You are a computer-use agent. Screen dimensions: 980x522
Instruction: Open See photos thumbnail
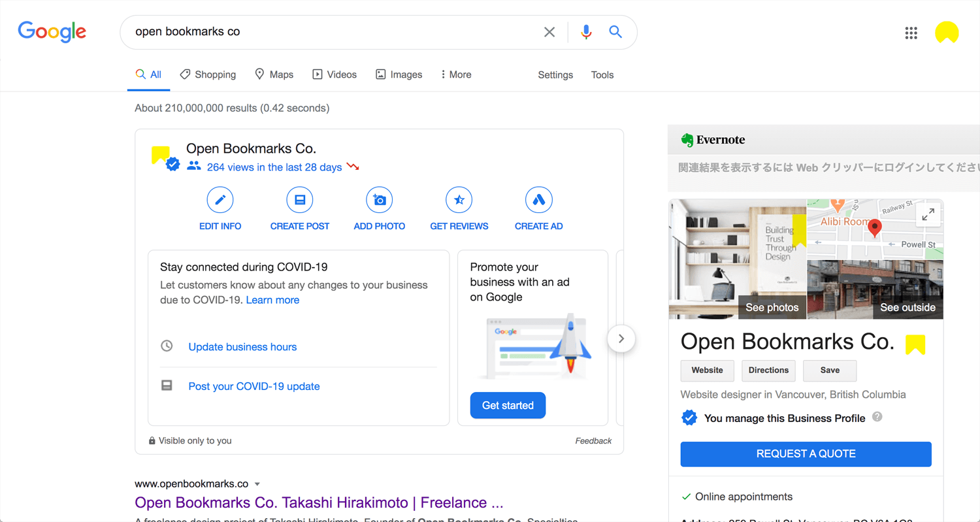pos(738,259)
